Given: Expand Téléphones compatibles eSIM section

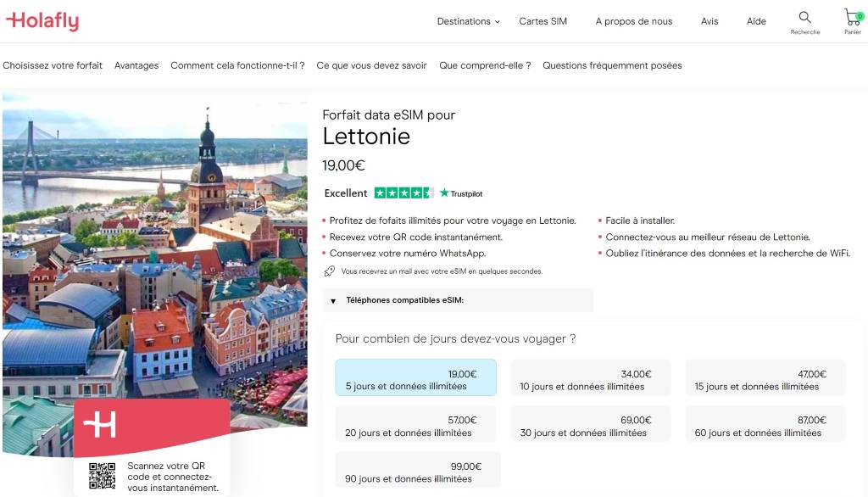Looking at the screenshot, I should coord(458,300).
